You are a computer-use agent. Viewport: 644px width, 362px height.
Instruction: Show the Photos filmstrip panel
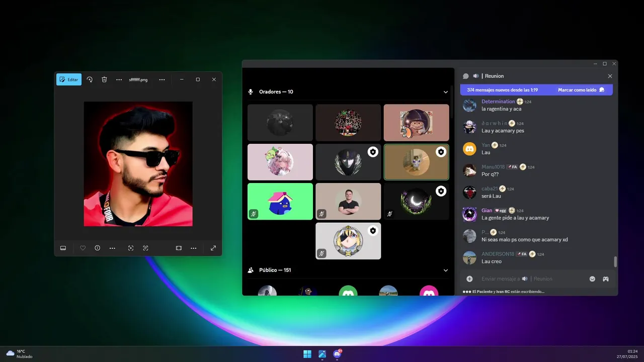click(x=63, y=248)
